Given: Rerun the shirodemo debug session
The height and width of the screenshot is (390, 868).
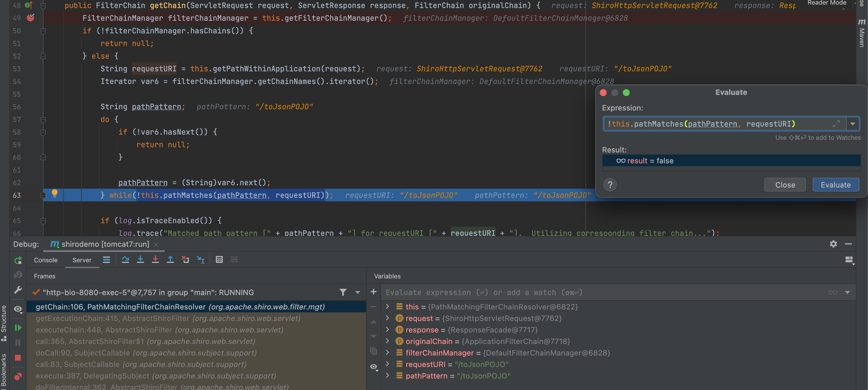Looking at the screenshot, I should pyautogui.click(x=18, y=260).
